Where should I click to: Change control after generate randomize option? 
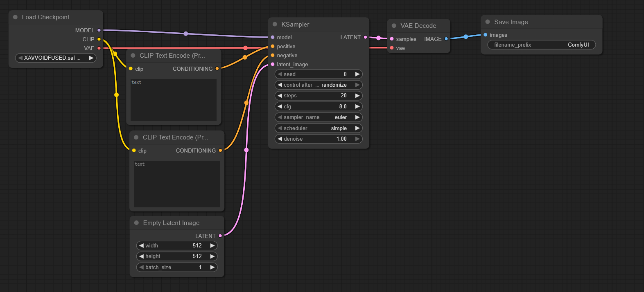click(318, 85)
